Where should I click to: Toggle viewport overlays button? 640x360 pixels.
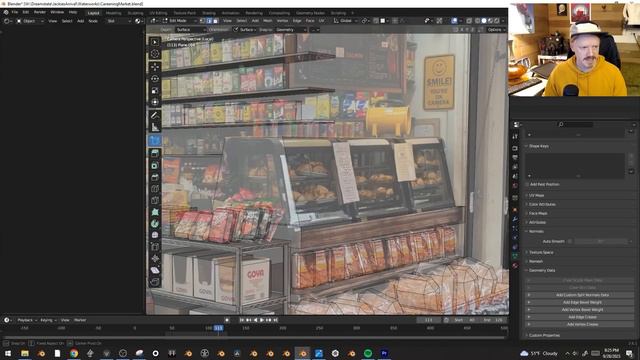(x=454, y=20)
